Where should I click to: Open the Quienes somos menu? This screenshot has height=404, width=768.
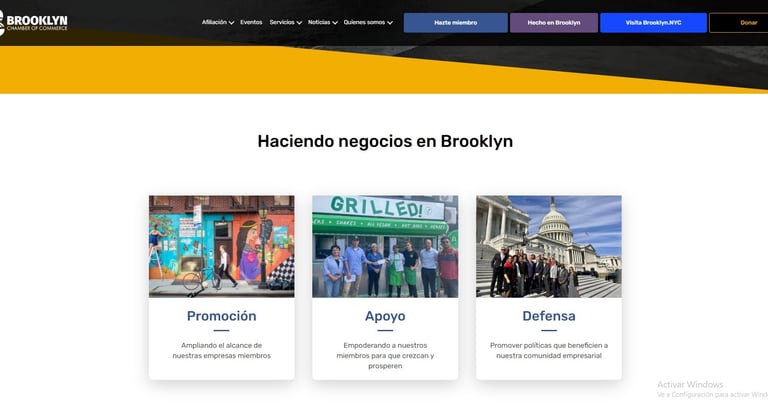[x=364, y=23]
